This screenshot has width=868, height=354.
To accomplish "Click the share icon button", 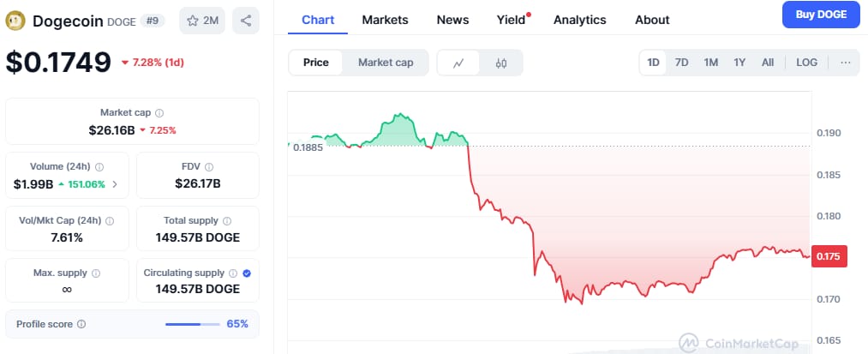I will [x=247, y=21].
